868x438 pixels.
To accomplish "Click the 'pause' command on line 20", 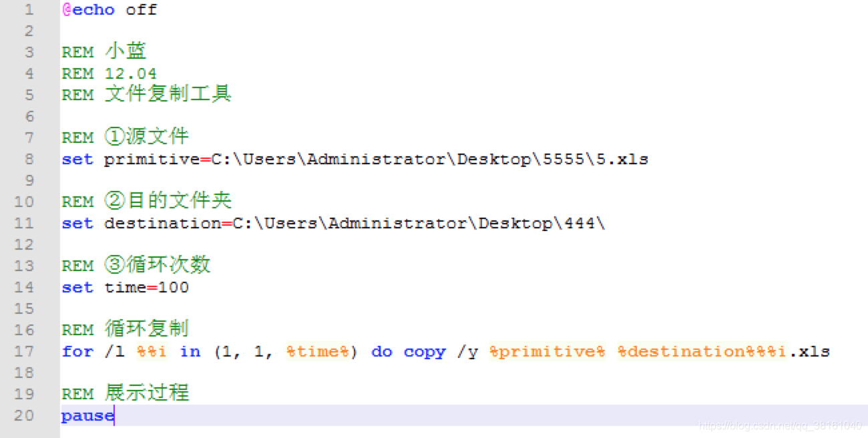I will click(x=88, y=416).
